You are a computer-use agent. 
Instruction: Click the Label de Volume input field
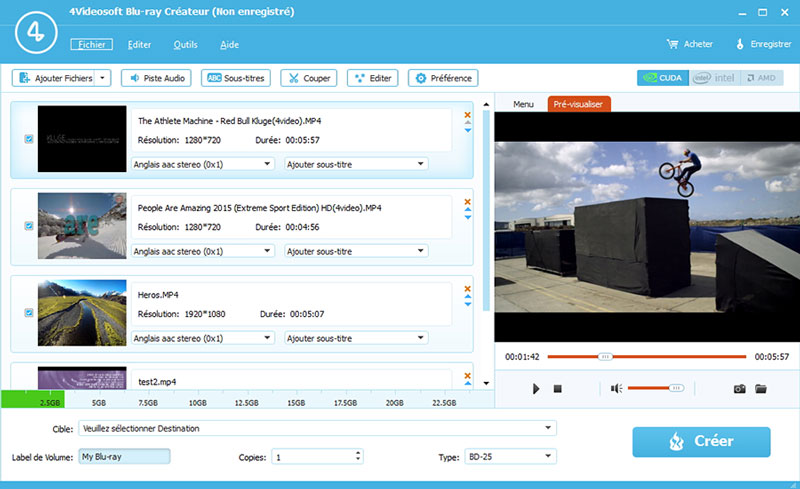click(x=124, y=456)
